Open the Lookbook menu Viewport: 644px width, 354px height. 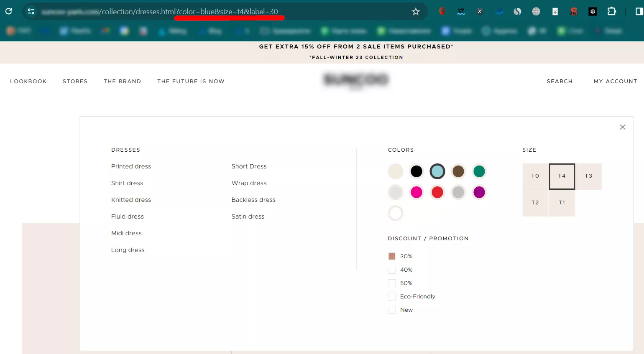click(28, 81)
